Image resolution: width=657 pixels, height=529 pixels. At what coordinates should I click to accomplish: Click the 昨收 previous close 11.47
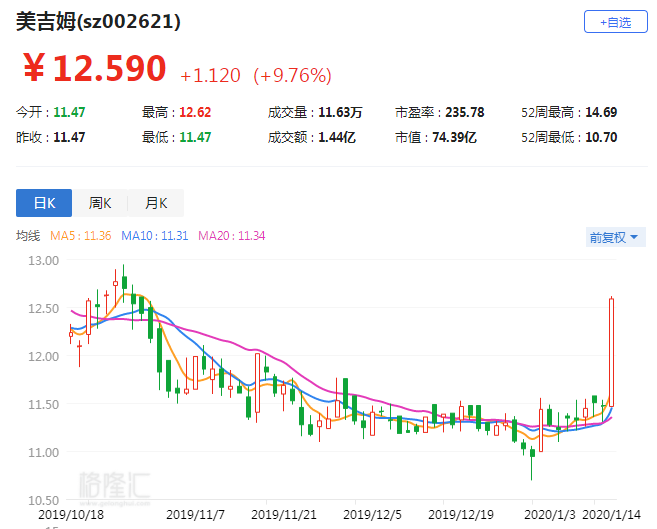point(69,137)
